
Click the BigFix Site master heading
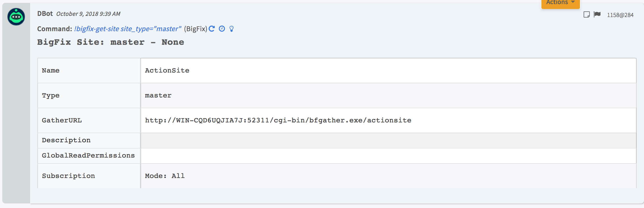click(111, 42)
